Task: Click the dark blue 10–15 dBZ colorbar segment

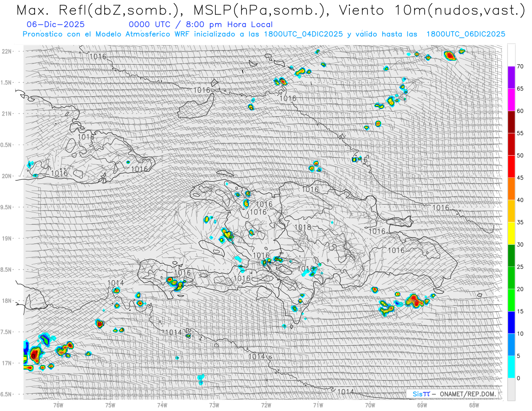Action: click(511, 322)
